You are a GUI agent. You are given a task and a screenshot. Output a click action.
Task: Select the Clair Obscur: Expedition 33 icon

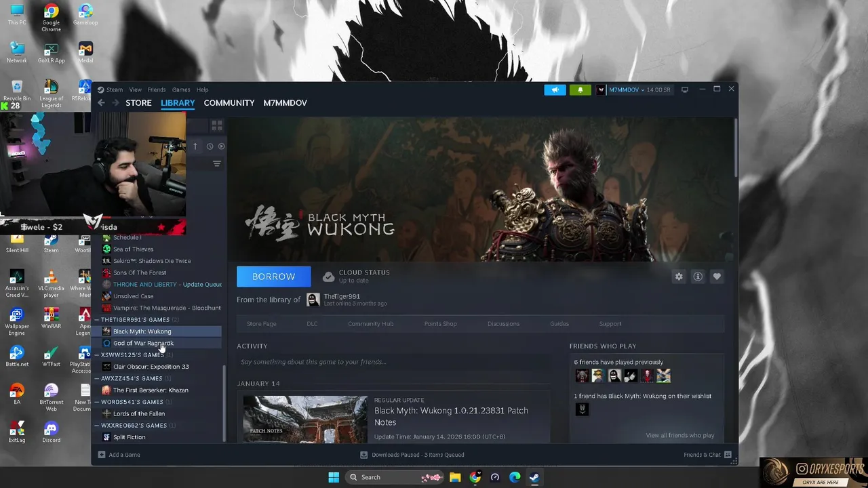point(106,367)
